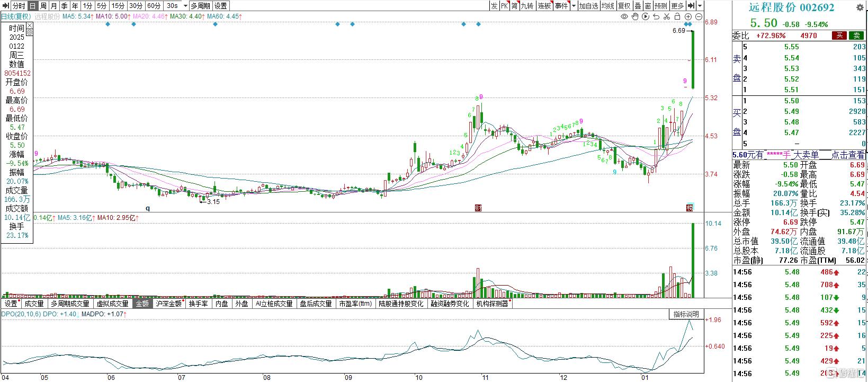Click the 窗 window button

pyautogui.click(x=648, y=6)
